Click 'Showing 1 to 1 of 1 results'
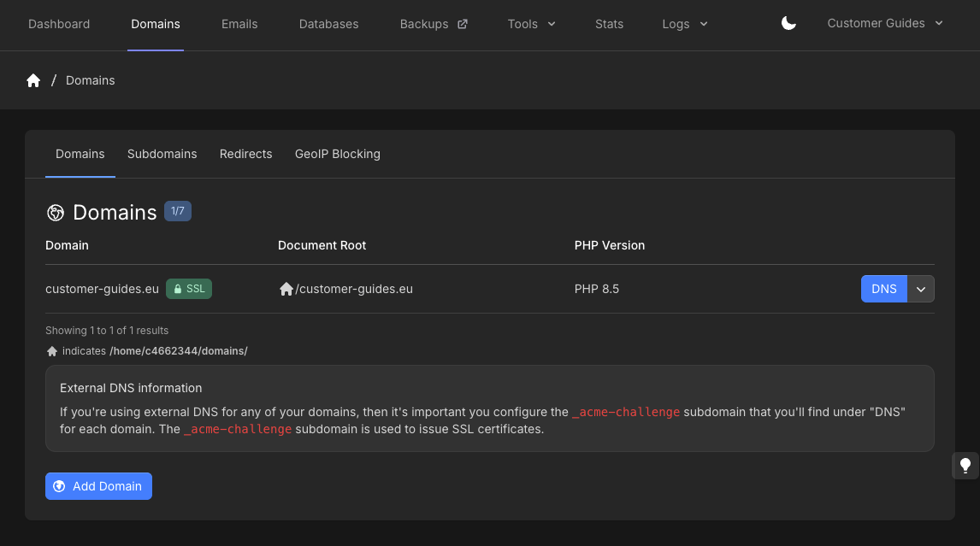Viewport: 980px width, 546px height. (x=107, y=331)
